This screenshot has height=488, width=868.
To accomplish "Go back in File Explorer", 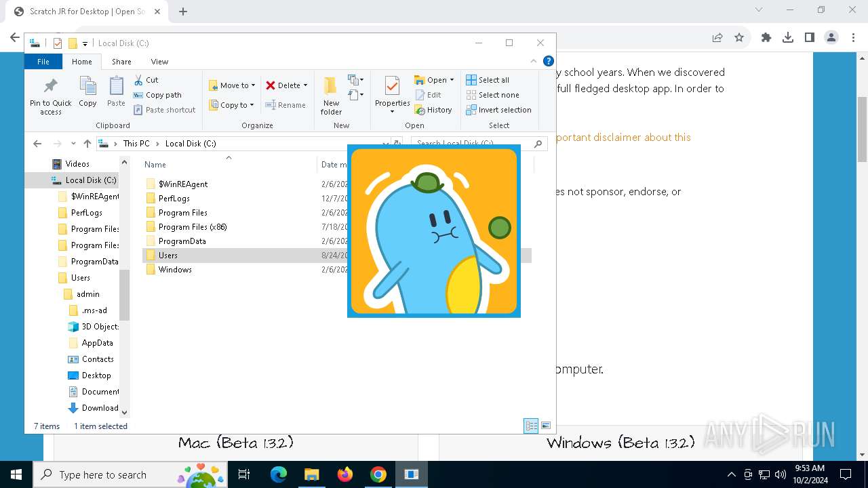I will point(37,144).
